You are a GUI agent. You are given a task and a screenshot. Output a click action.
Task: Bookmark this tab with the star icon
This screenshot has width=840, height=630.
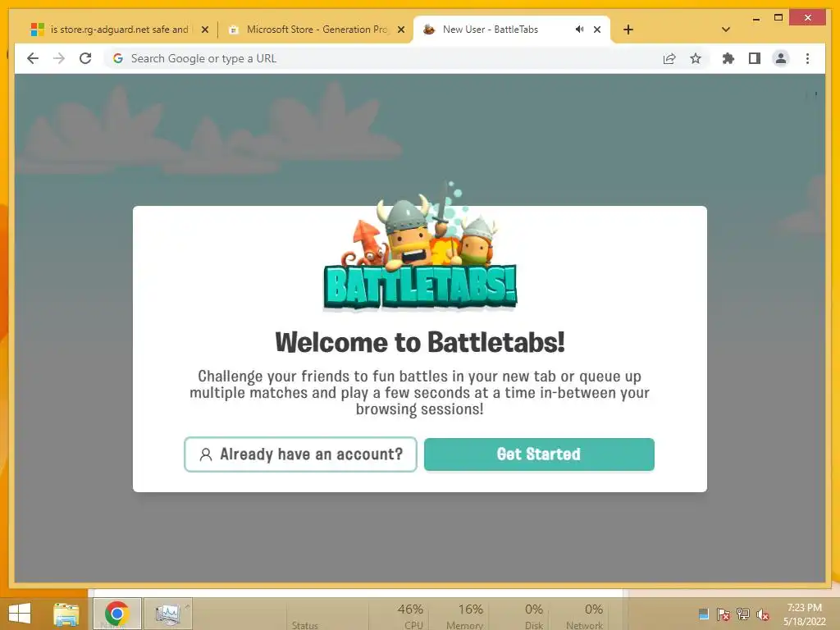click(696, 58)
